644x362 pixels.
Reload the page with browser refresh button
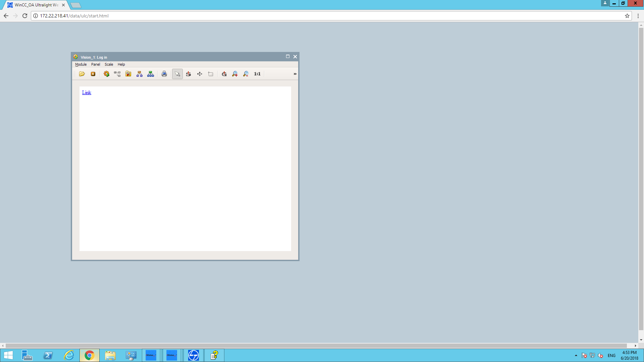[24, 16]
